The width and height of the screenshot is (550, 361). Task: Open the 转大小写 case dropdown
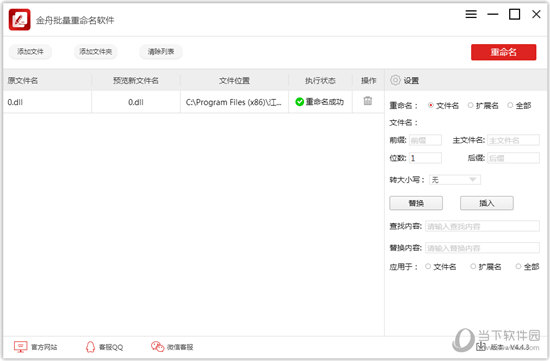pos(455,180)
